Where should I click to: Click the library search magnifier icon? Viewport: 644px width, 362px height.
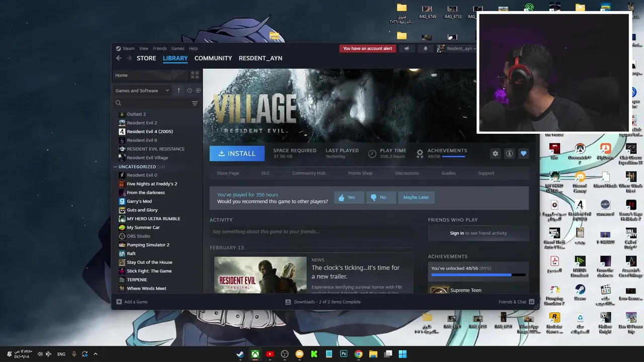(x=119, y=103)
